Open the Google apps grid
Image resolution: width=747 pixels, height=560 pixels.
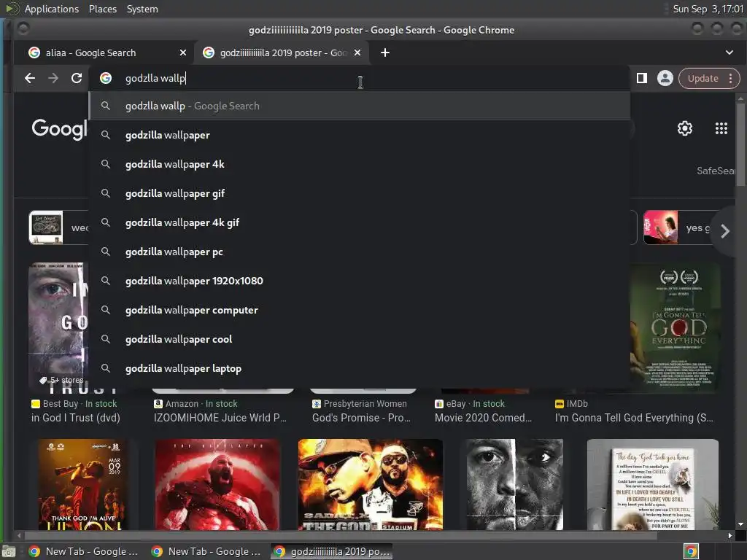721,128
